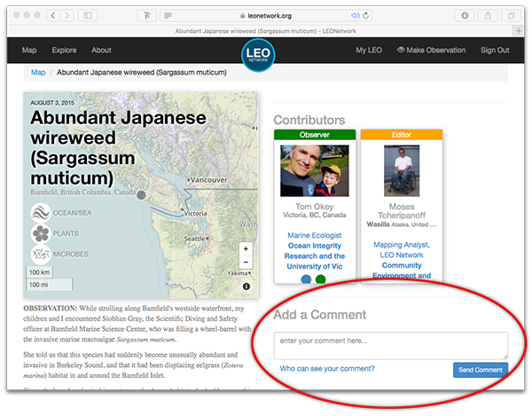Click the LEO Network logo
Image resolution: width=532 pixels, height=416 pixels.
coord(258,54)
